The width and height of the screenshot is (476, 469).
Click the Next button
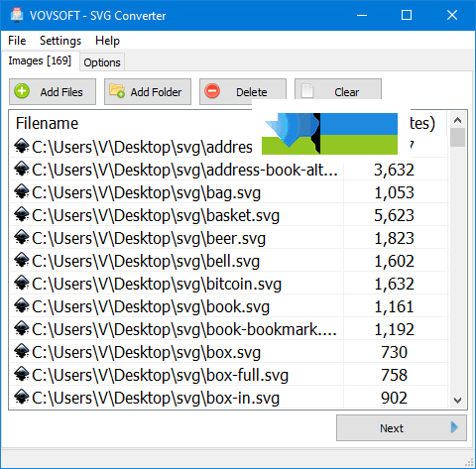[x=402, y=428]
